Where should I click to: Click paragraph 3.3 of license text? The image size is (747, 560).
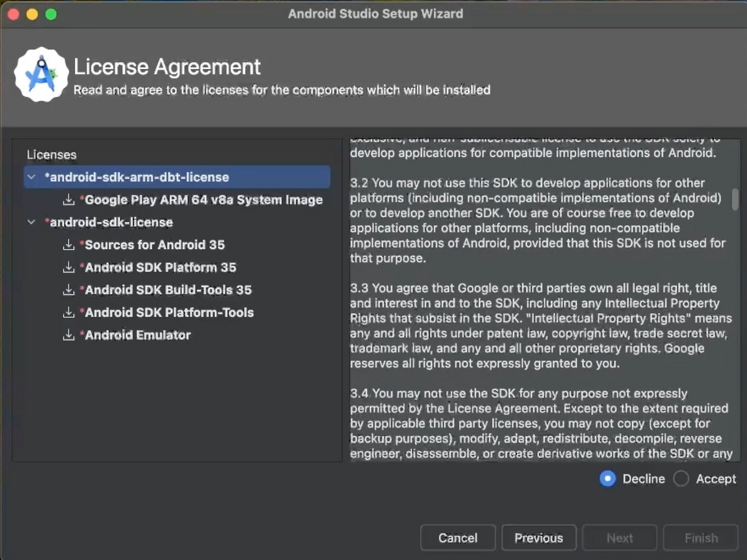pos(540,325)
